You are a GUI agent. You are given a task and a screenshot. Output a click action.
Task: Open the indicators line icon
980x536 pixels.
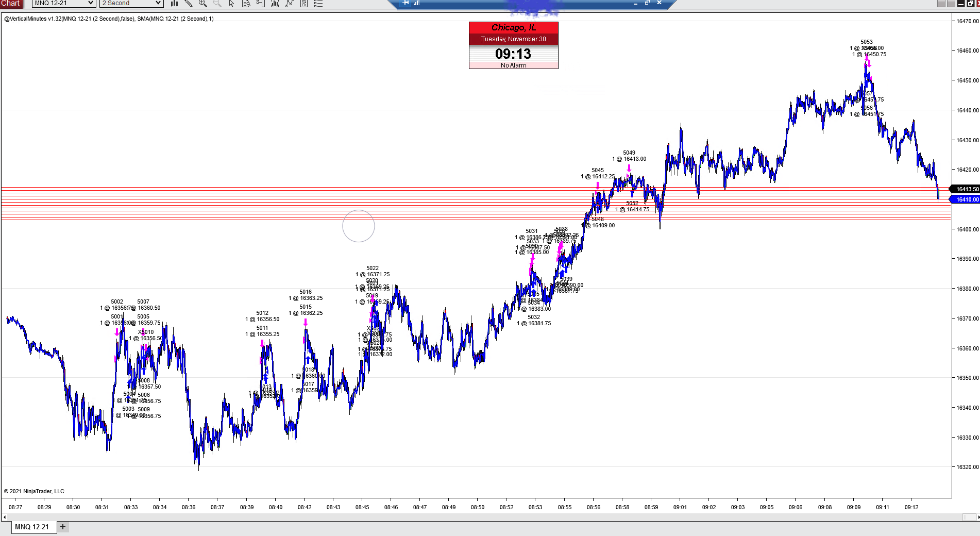[x=290, y=3]
